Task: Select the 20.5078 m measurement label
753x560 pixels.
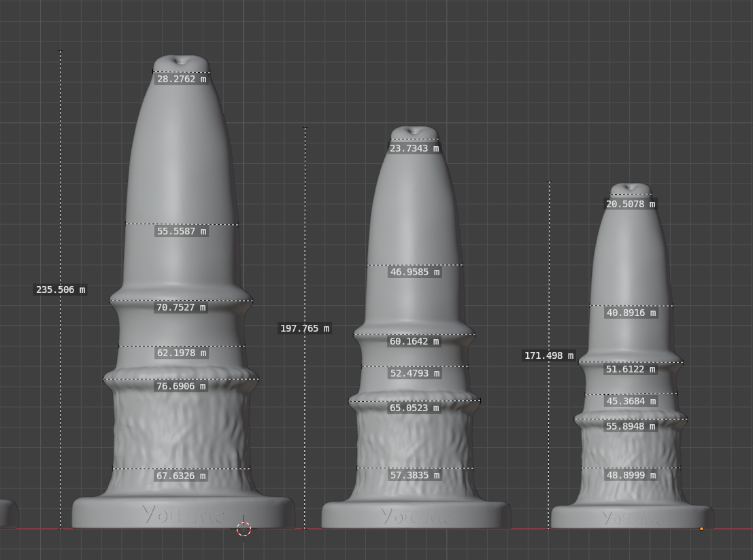Action: click(631, 204)
